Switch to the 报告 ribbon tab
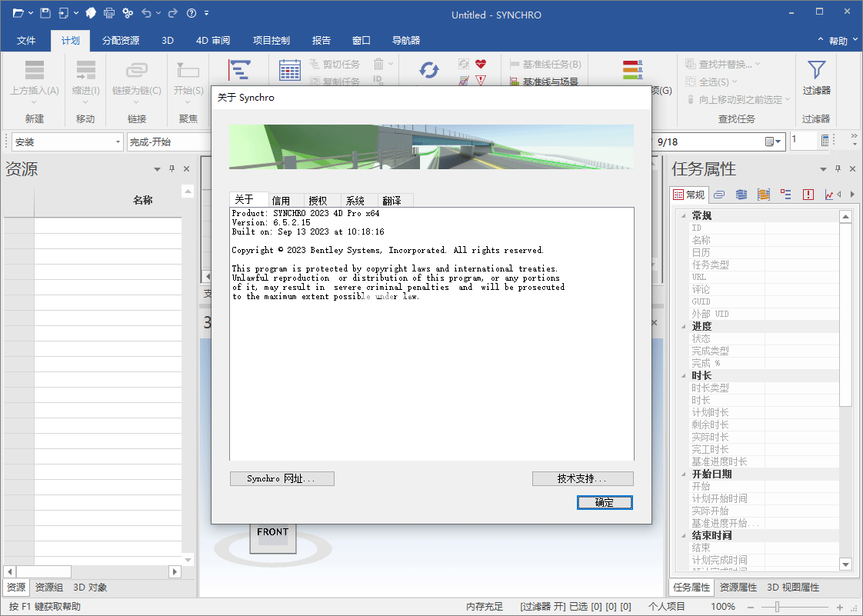This screenshot has width=863, height=616. [322, 40]
